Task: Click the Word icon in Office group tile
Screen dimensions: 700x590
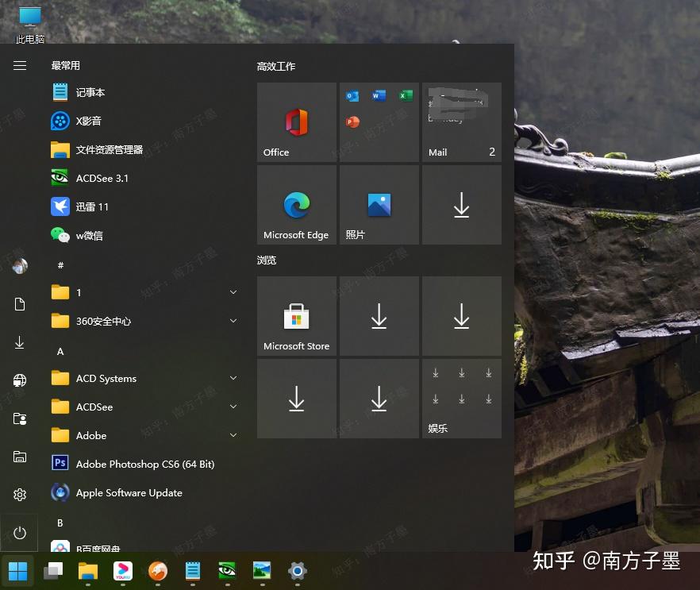Action: pos(379,95)
